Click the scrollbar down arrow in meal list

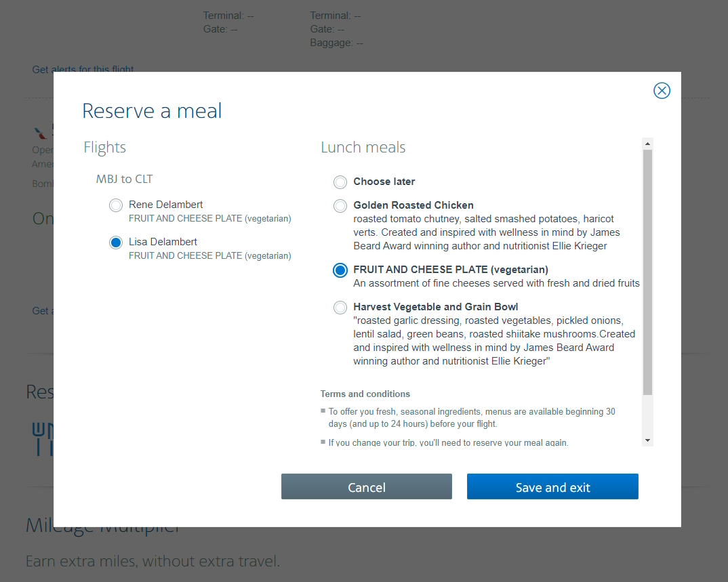point(647,440)
